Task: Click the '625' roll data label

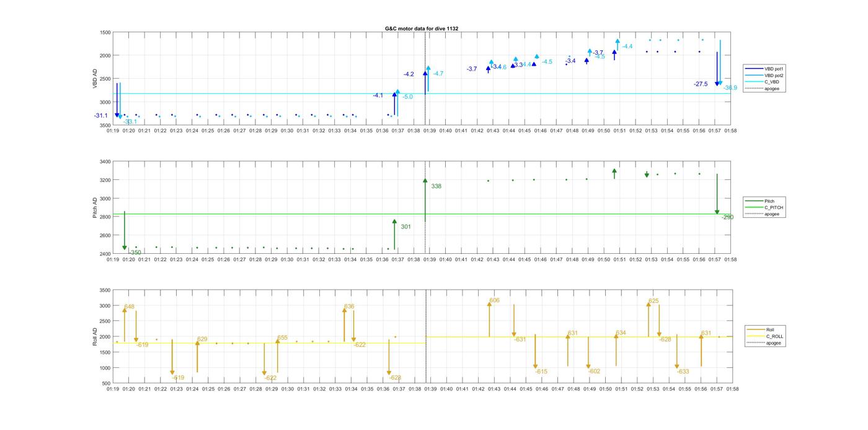Action: (x=653, y=301)
